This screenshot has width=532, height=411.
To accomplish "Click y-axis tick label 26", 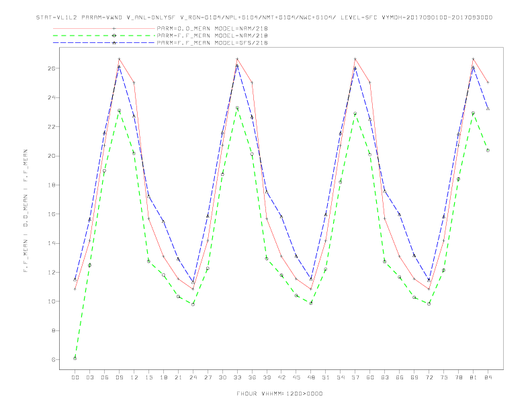I will pos(52,68).
